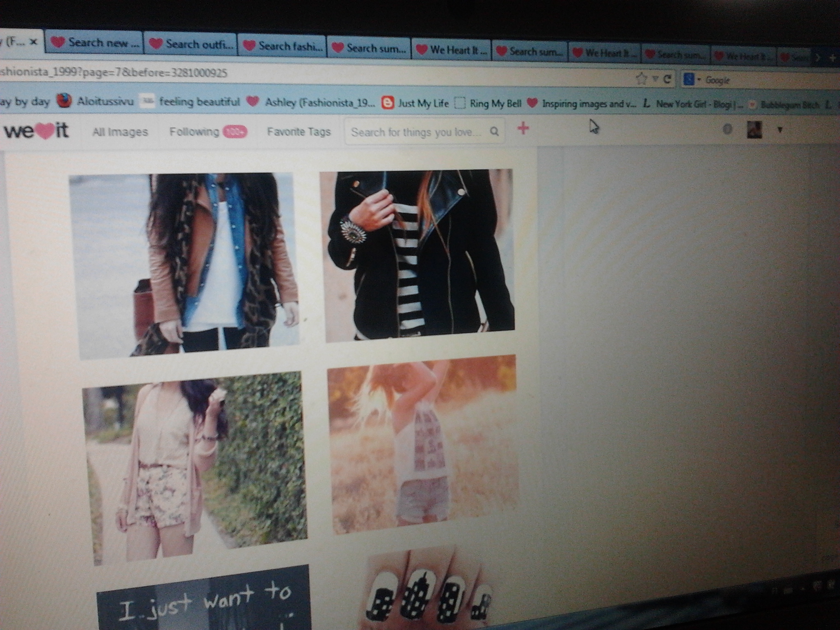Open the floral shorts cardigan image

[x=194, y=468]
